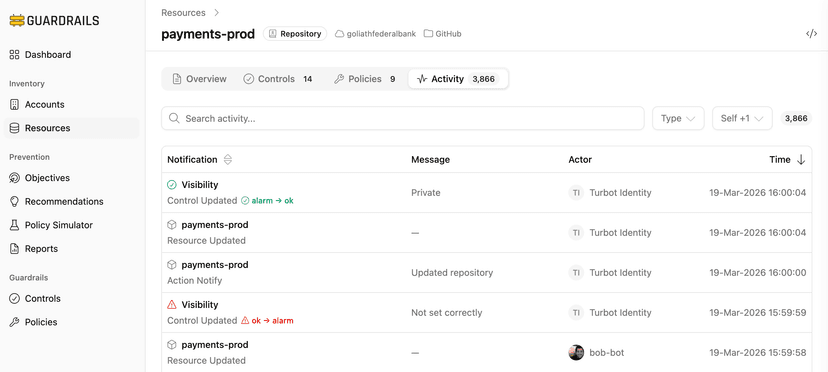The image size is (828, 372).
Task: Click the Updated repository message
Action: pos(452,273)
